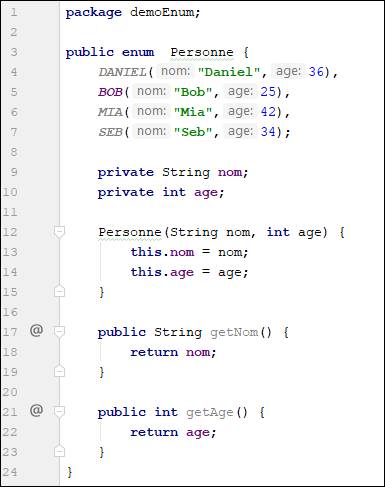Collapse the Personne constructor fold marker
Viewport: 385px width, 487px height.
coord(59,232)
